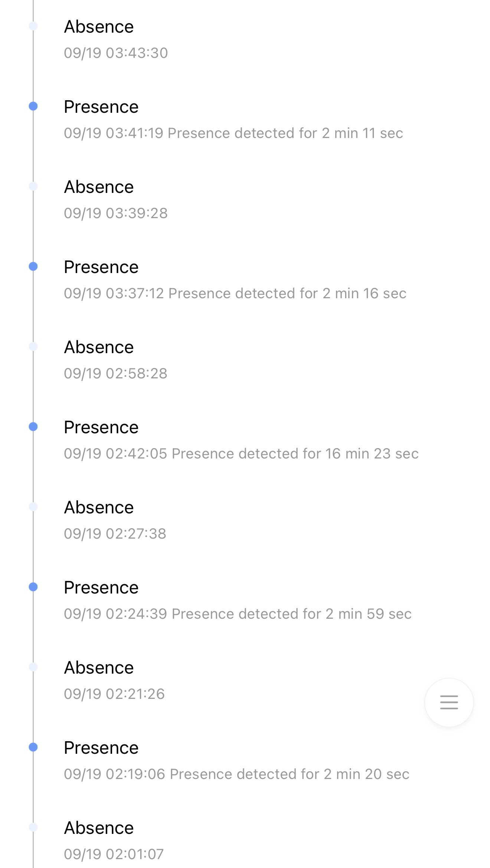
Task: Select Presence detected for 2 min 11 sec
Action: [x=285, y=133]
